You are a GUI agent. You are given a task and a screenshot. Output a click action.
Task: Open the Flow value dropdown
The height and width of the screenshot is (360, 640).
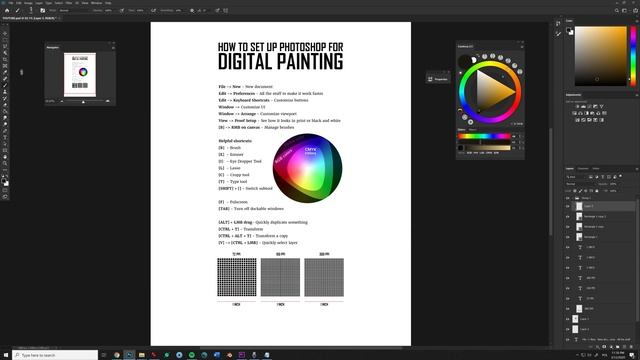(141, 11)
